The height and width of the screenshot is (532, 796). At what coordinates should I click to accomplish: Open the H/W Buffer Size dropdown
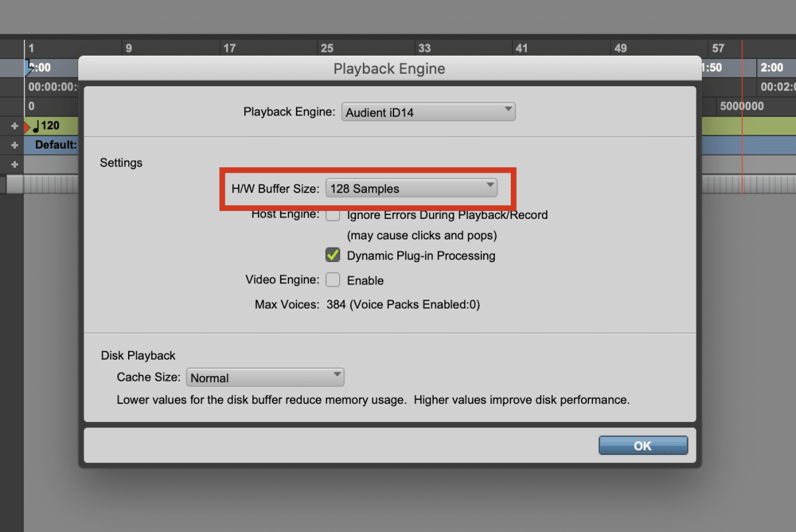(413, 188)
